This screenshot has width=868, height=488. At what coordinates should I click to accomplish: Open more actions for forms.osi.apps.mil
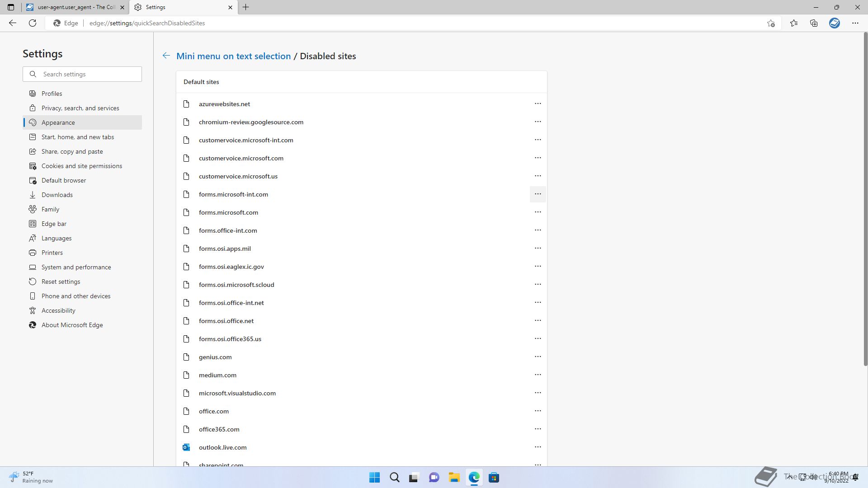tap(538, 249)
